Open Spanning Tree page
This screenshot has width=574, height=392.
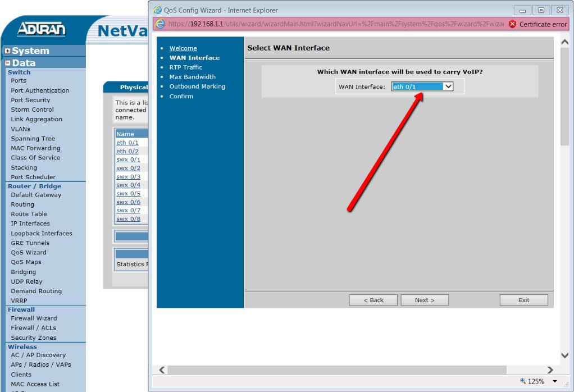tap(33, 138)
